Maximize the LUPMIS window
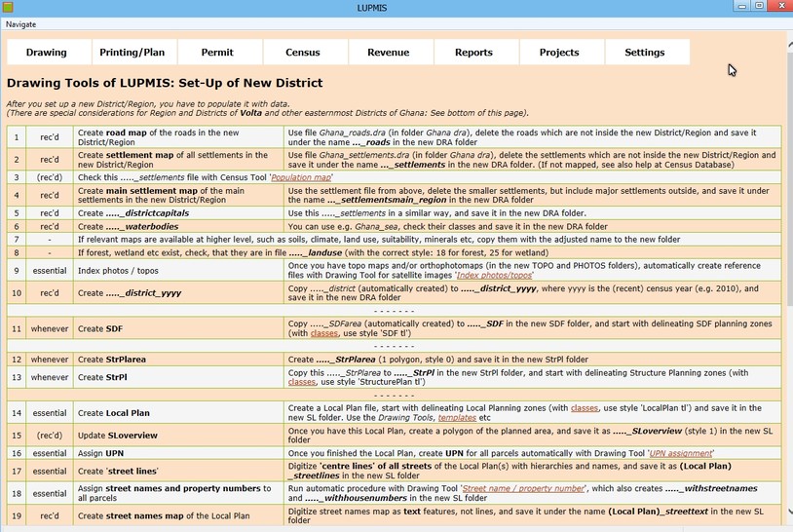Screen dimensions: 793x532 click(759, 6)
